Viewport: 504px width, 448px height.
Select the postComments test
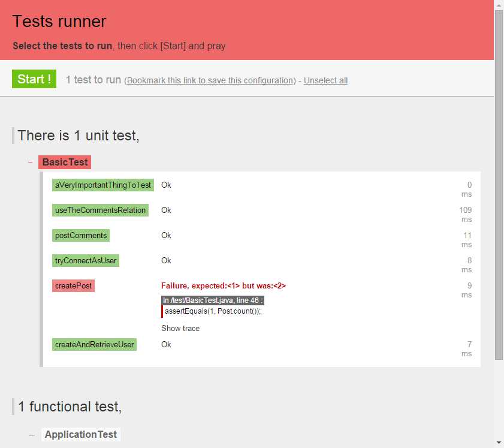(81, 236)
